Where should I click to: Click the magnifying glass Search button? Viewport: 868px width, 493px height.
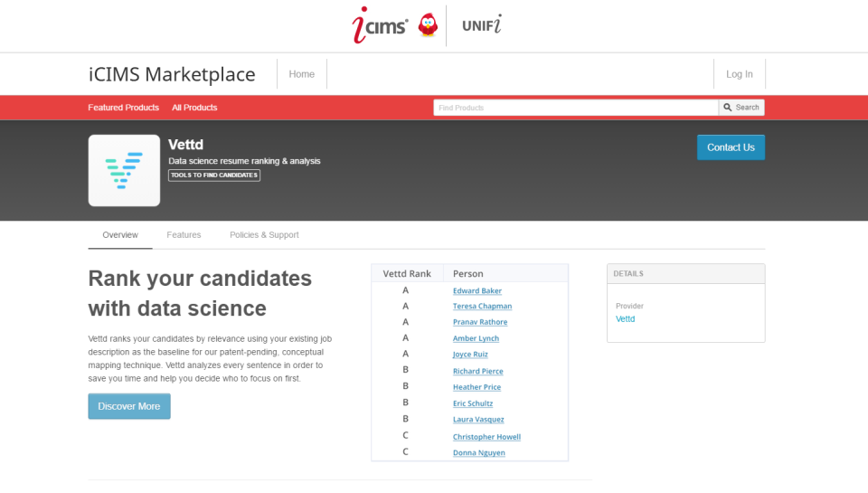(741, 108)
